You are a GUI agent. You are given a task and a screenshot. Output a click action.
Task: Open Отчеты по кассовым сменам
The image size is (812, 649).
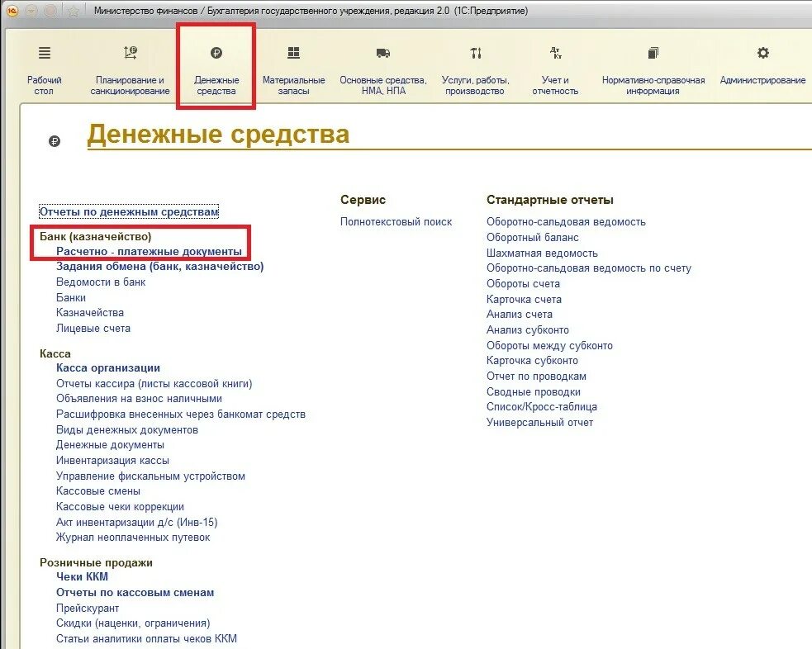tap(135, 593)
